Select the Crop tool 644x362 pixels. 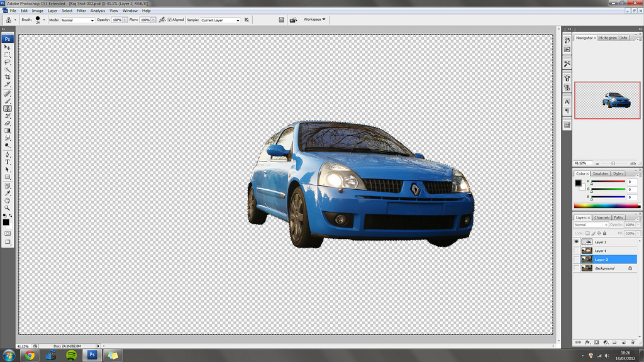pyautogui.click(x=8, y=77)
